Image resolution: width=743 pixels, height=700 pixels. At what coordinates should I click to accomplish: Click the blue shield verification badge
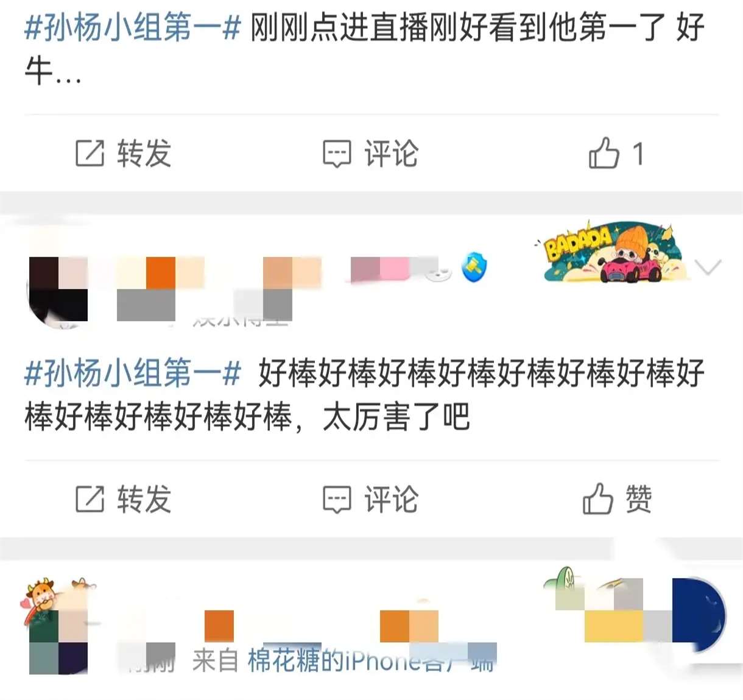point(474,267)
